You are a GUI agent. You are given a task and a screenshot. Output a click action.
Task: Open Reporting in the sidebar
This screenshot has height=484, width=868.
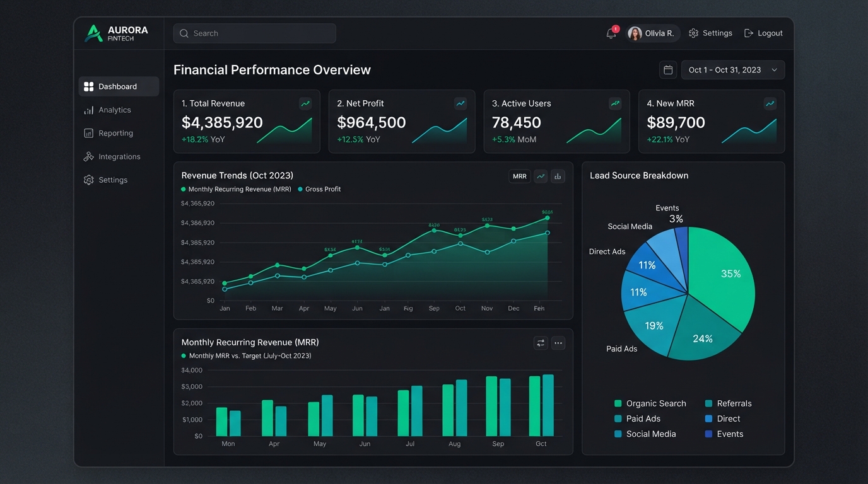pos(119,133)
